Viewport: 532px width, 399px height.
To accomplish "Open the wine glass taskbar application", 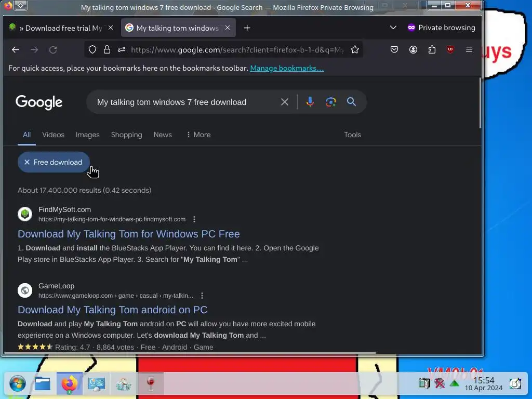I will pos(151,384).
